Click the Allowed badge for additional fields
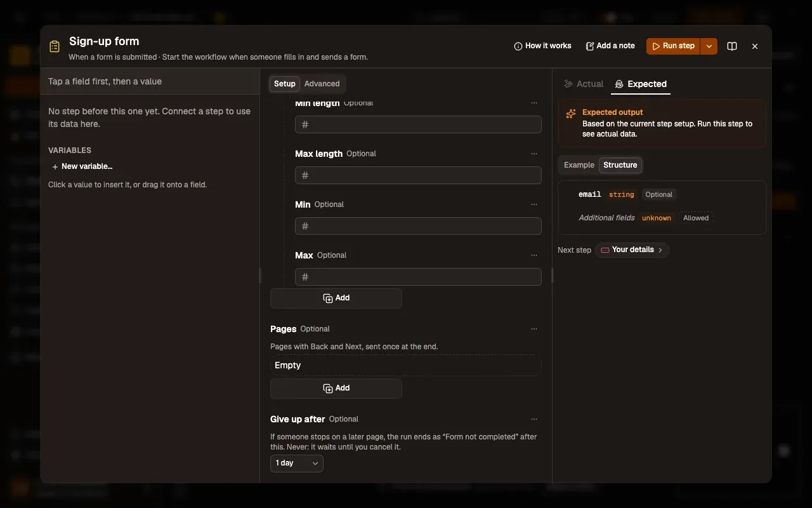Image resolution: width=812 pixels, height=508 pixels. point(696,218)
